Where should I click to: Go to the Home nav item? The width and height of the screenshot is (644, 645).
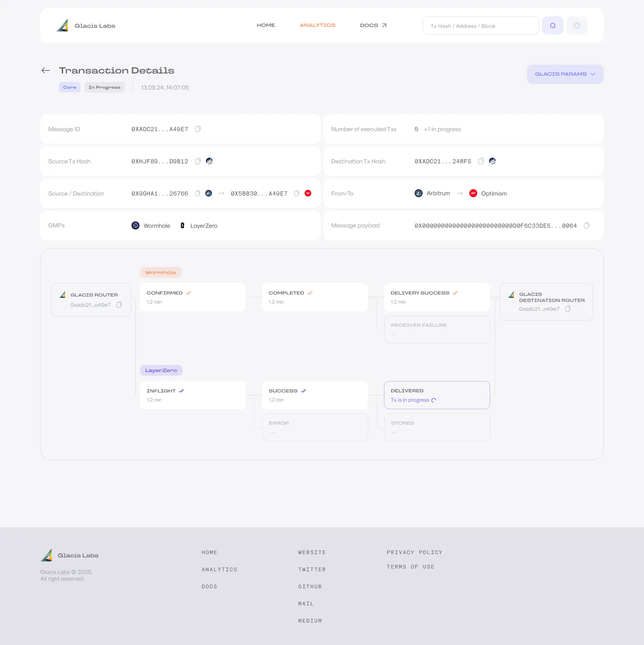coord(266,25)
